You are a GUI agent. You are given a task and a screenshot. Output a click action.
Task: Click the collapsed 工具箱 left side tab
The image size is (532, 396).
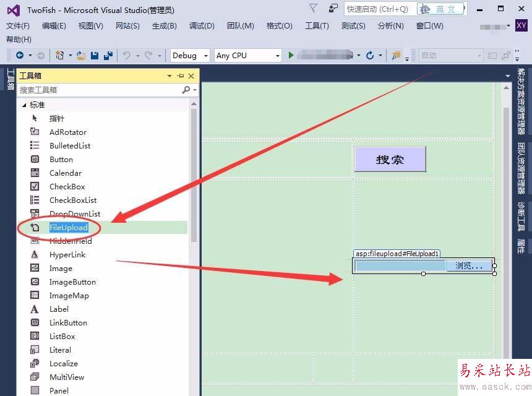(x=11, y=79)
